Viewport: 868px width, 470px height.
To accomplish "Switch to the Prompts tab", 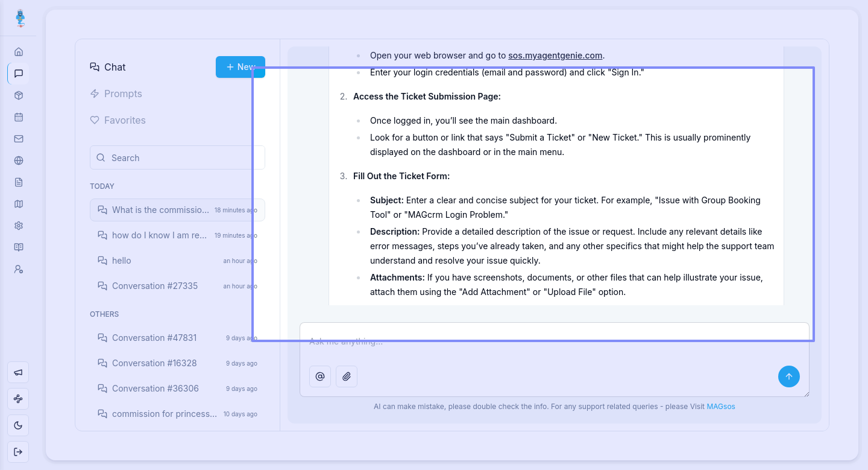I will [x=123, y=94].
